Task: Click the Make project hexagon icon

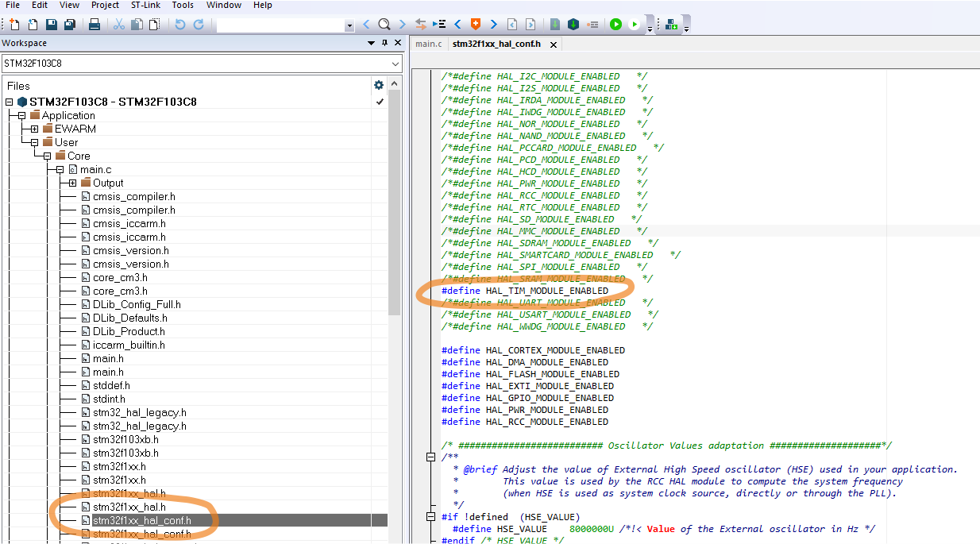Action: click(x=573, y=25)
